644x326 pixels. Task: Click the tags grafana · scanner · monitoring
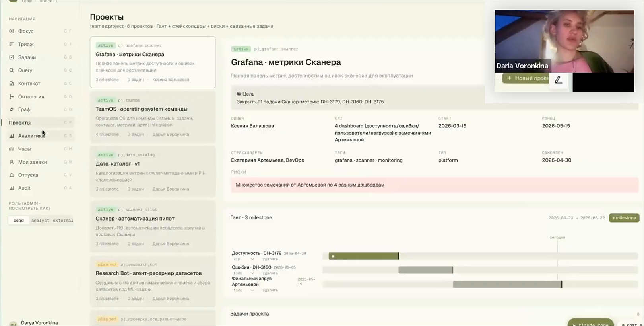[x=369, y=160]
